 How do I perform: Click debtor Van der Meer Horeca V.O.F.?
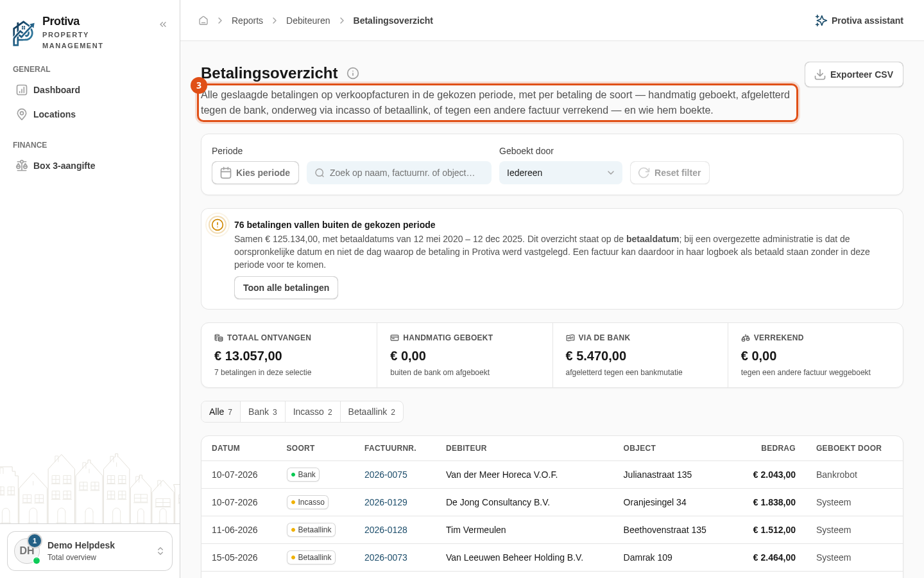coord(502,475)
